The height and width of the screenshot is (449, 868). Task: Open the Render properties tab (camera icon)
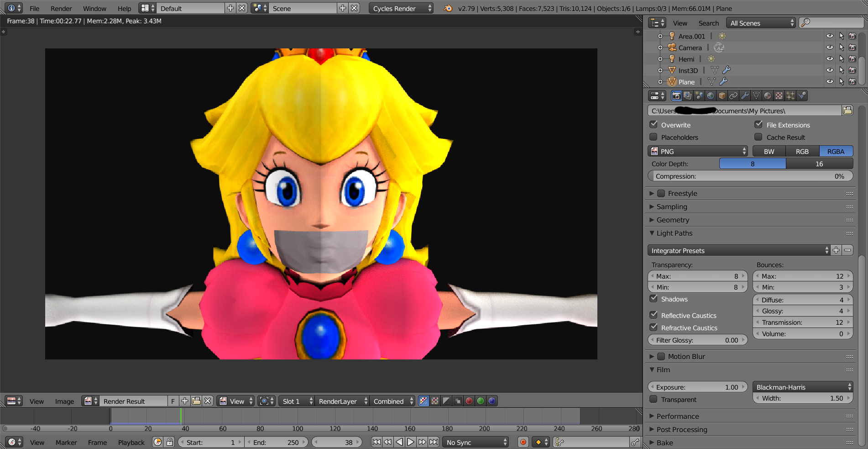[676, 96]
